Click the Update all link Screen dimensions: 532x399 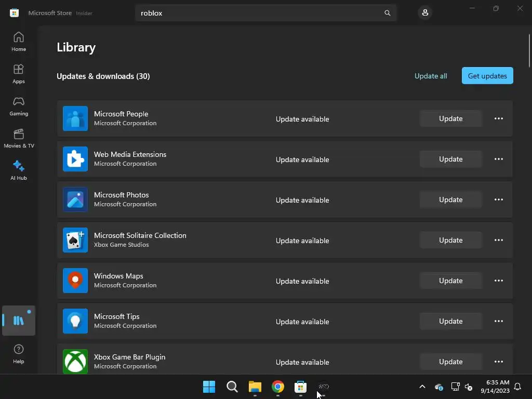point(431,76)
